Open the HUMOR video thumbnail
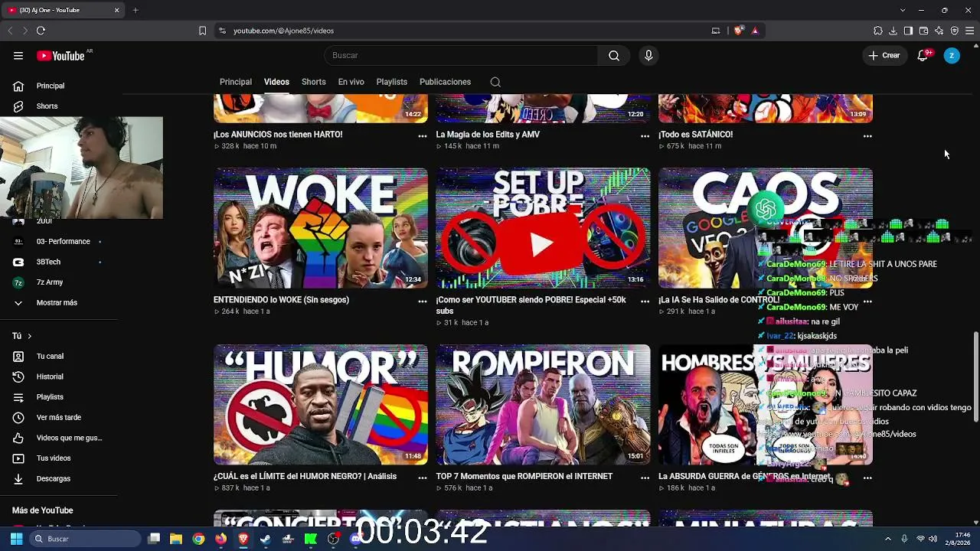This screenshot has width=980, height=551. coord(321,405)
